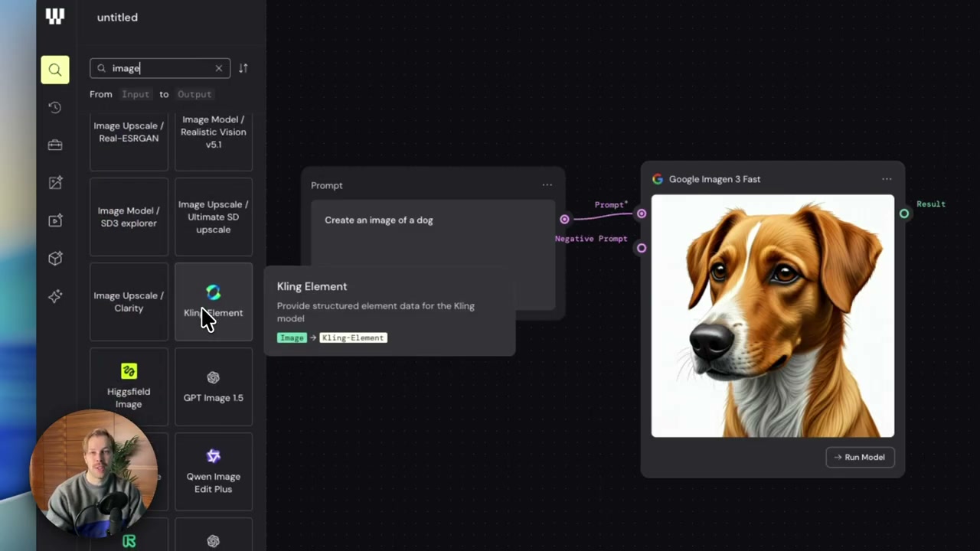Viewport: 980px width, 551px height.
Task: Click the Prompt node's output port
Action: click(564, 220)
